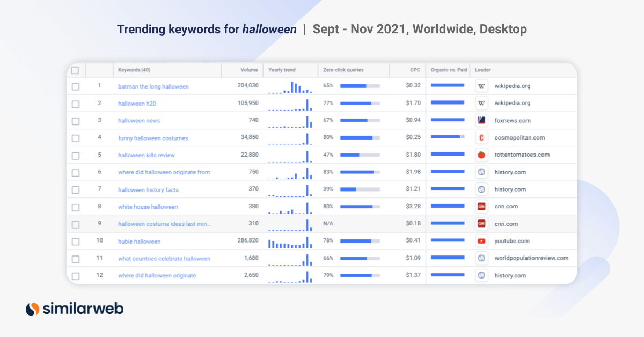Screen dimensions: 644x337
Task: Check the halloween kills review row
Action: 75,155
